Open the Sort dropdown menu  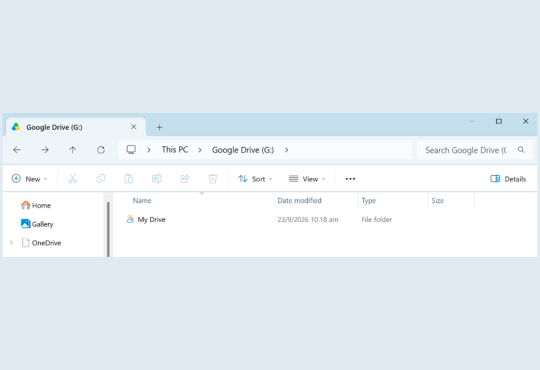[255, 179]
